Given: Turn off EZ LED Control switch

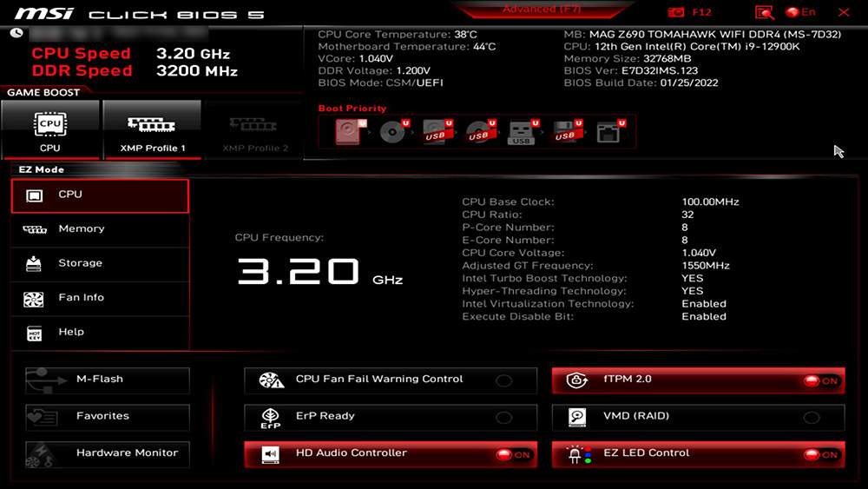Looking at the screenshot, I should coord(821,454).
